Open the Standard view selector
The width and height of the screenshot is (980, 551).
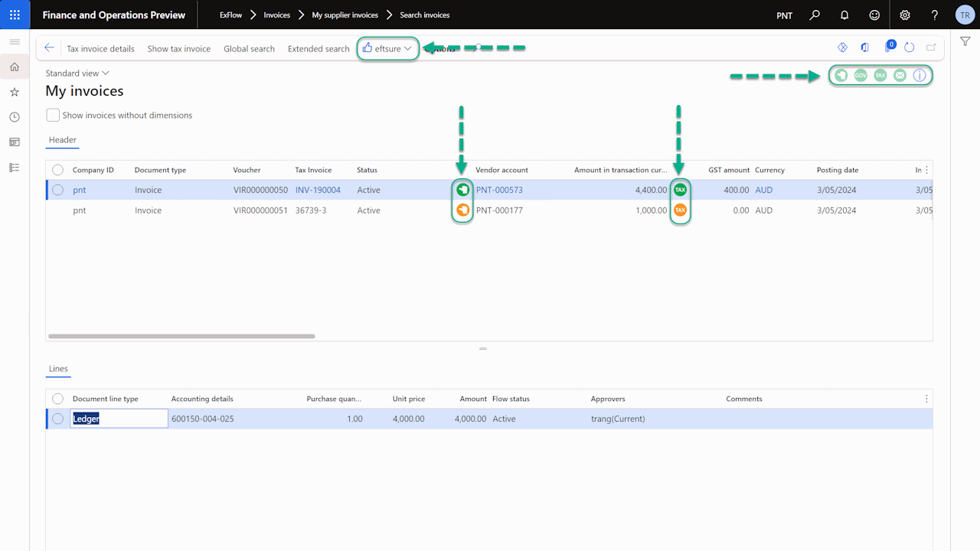77,73
